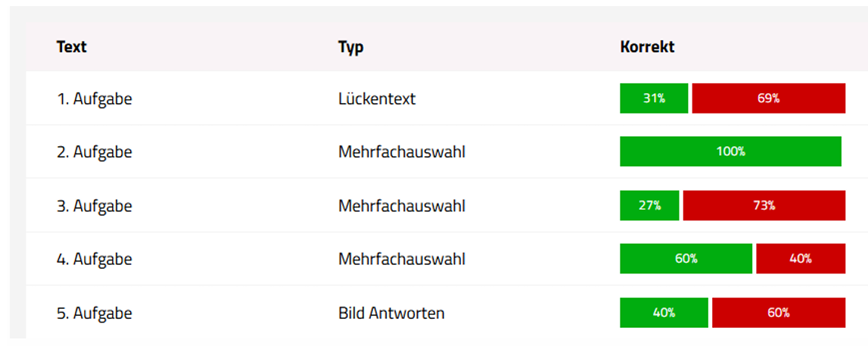The height and width of the screenshot is (346, 868).
Task: Click the Bild Antworten type cell
Action: pos(391,313)
